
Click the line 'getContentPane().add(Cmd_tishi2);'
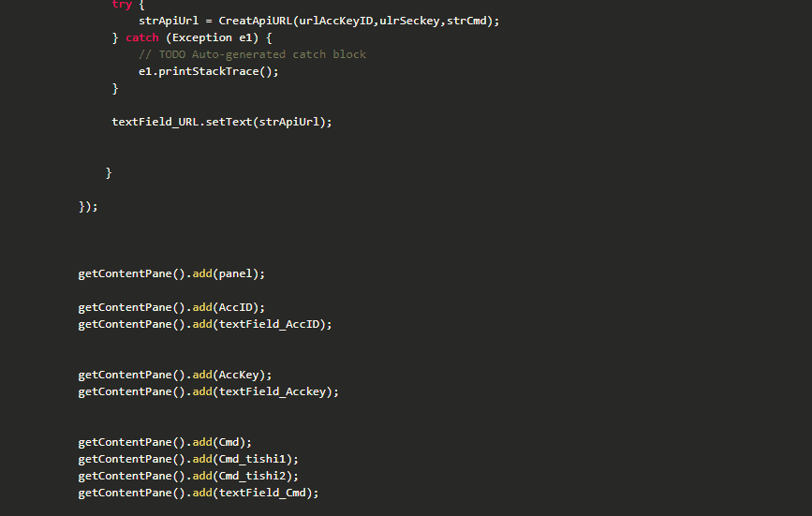coord(188,476)
